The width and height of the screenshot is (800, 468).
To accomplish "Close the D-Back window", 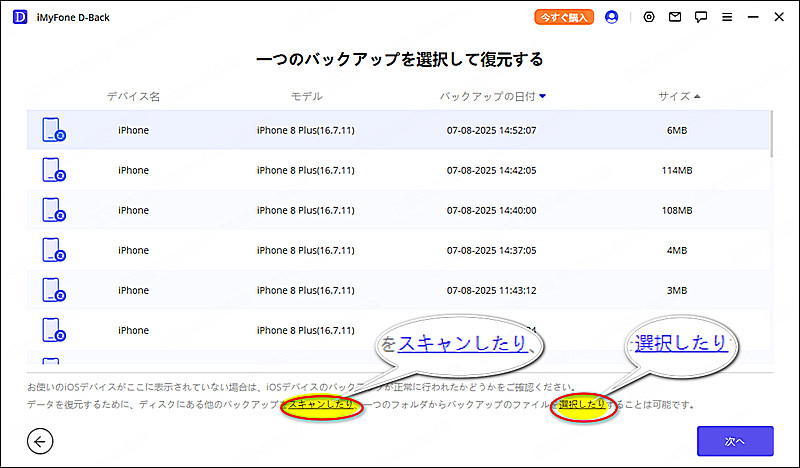I will tap(779, 17).
